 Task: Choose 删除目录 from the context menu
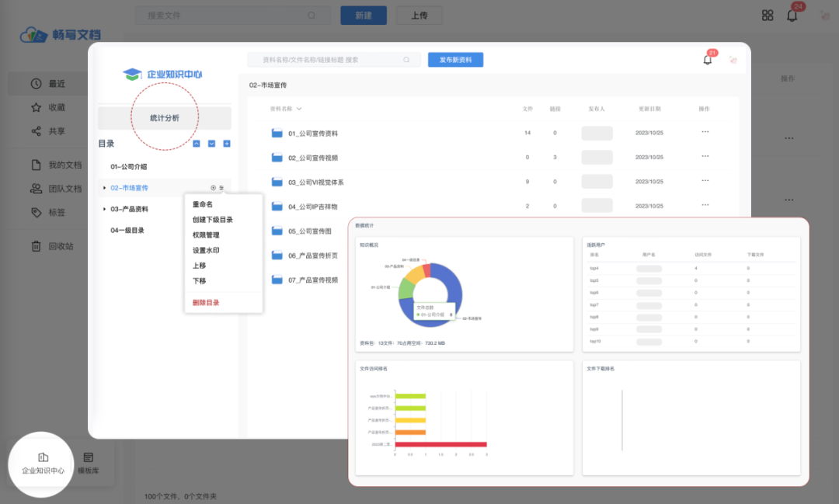click(x=206, y=303)
